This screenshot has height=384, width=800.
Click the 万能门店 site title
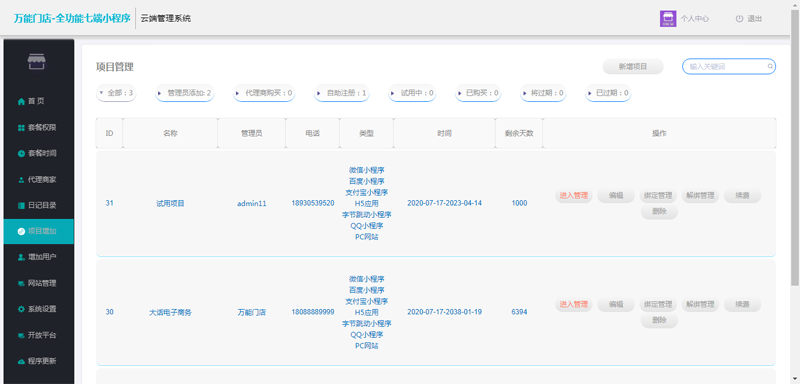click(x=72, y=19)
